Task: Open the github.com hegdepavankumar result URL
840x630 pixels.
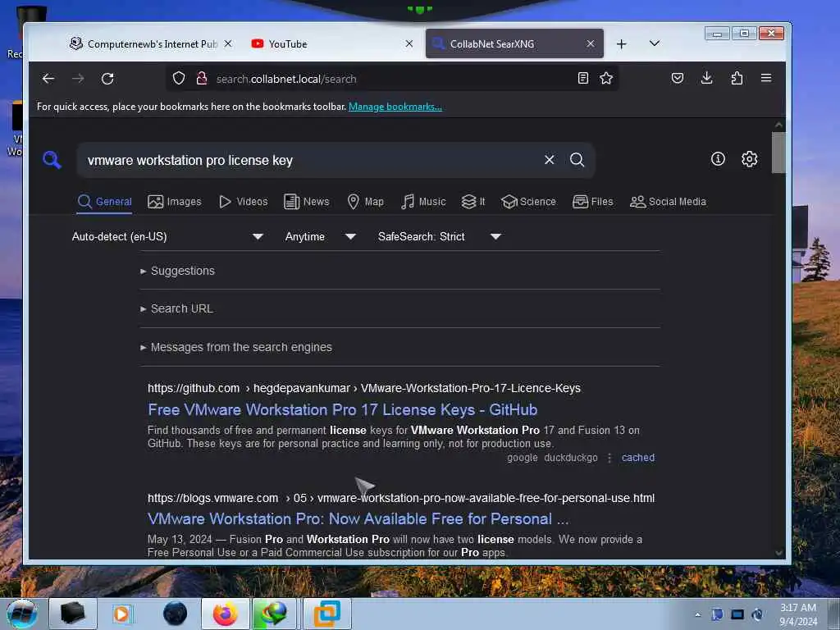Action: pos(364,388)
